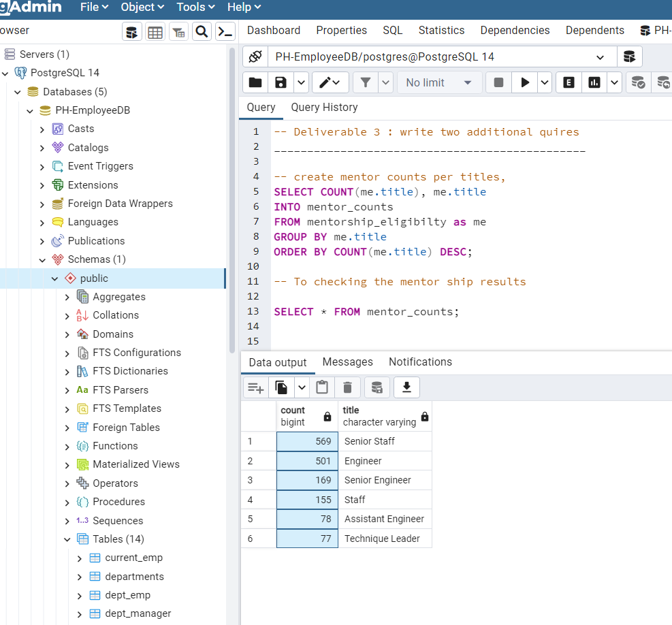The height and width of the screenshot is (625, 672).
Task: Execute the query with the play button
Action: (524, 82)
